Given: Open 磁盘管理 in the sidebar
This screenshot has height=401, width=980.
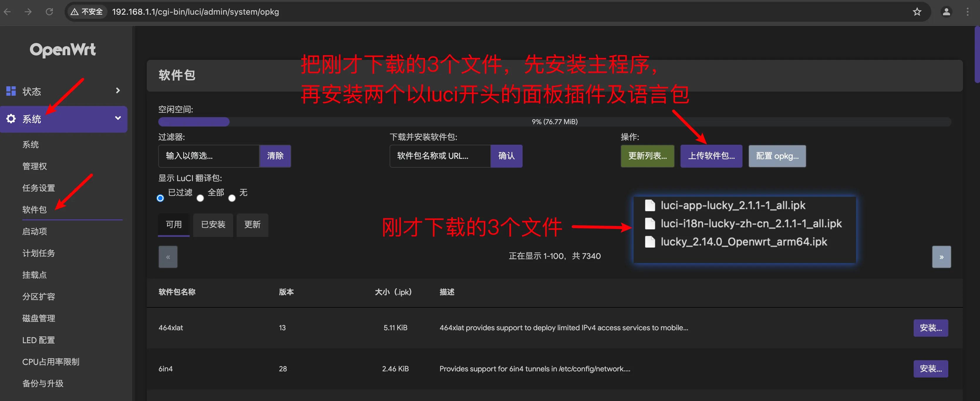Looking at the screenshot, I should [x=38, y=318].
